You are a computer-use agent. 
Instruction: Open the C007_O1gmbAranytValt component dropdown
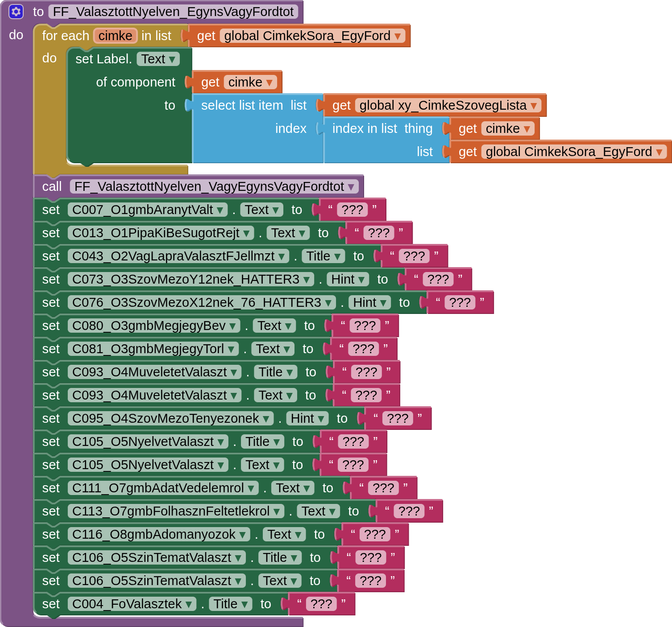tap(220, 210)
